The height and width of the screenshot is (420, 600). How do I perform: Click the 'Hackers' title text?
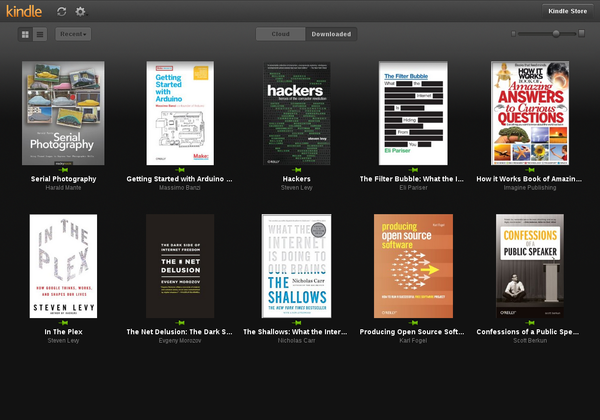pyautogui.click(x=297, y=179)
